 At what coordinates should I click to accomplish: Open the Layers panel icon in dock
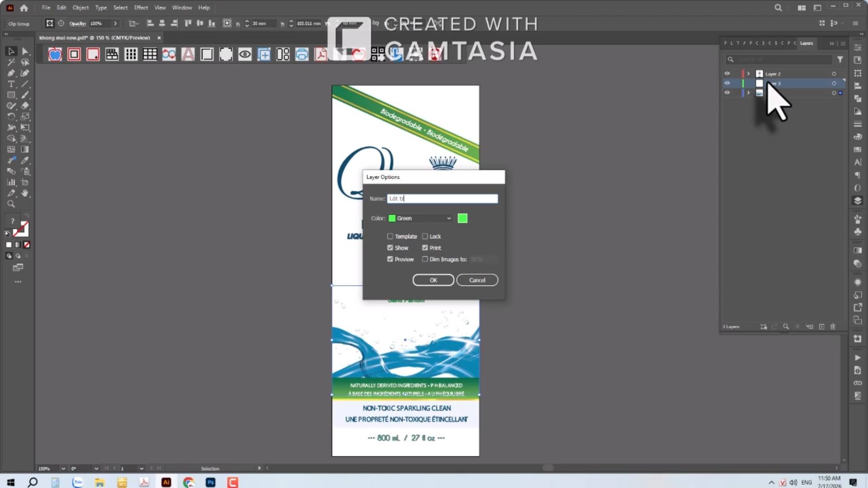coord(858,201)
